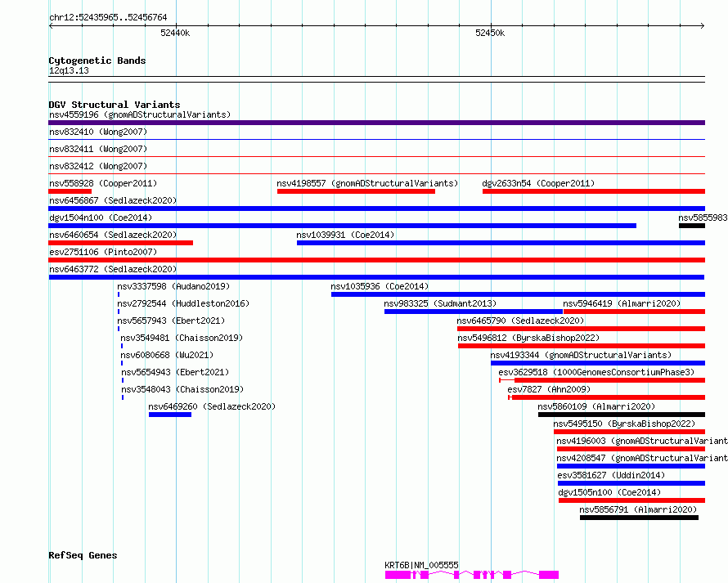Click nsv3548043 (Chaisson2019) label
This screenshot has width=728, height=583.
point(182,389)
